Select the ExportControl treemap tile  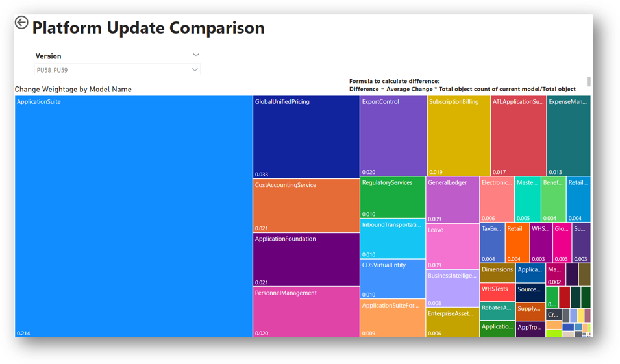(x=393, y=136)
